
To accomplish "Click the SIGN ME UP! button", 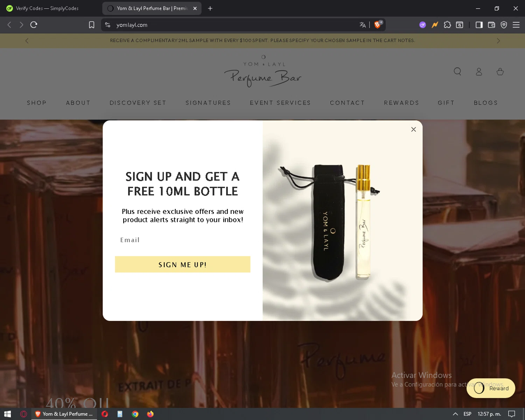I will 182,264.
